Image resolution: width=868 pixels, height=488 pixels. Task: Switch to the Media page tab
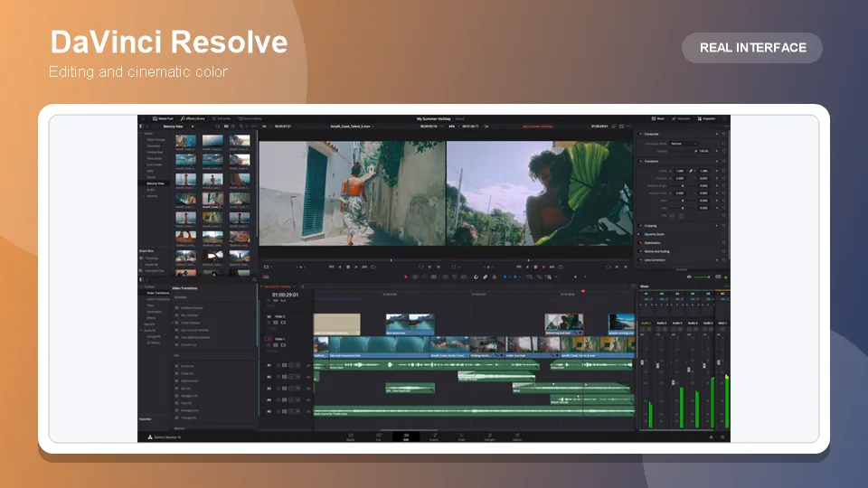351,437
